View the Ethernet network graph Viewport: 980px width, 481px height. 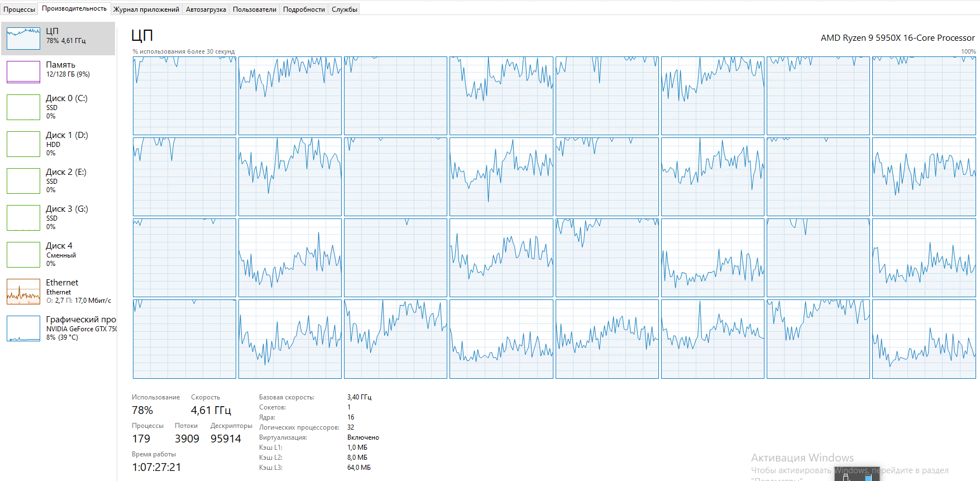coord(58,291)
